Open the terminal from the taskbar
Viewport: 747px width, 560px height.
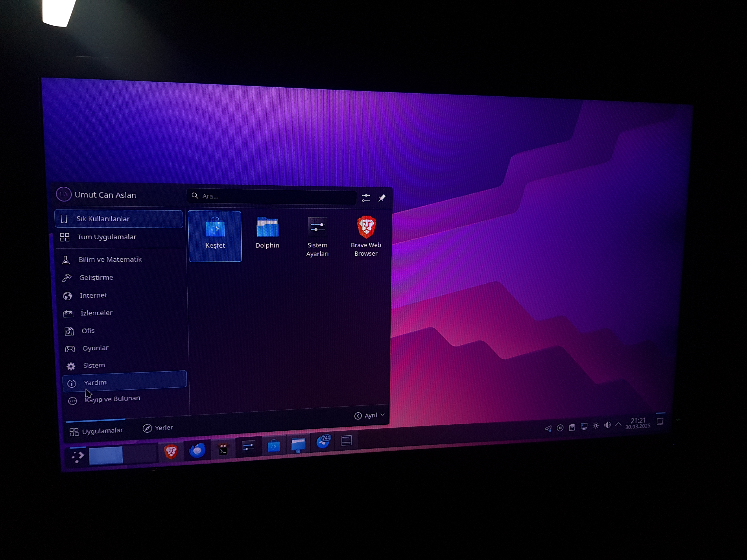[223, 449]
